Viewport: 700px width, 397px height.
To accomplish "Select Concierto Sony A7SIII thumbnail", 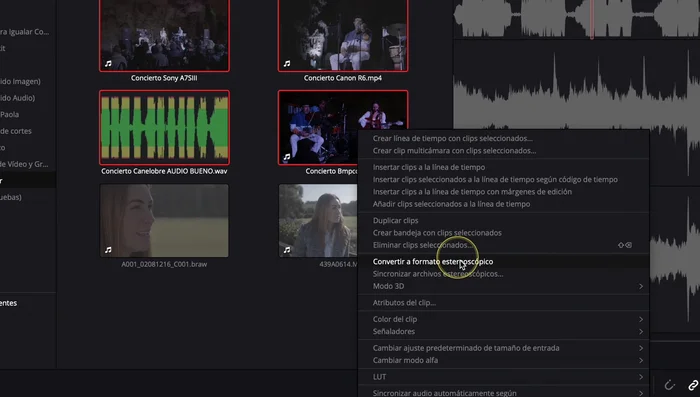I will click(x=164, y=35).
